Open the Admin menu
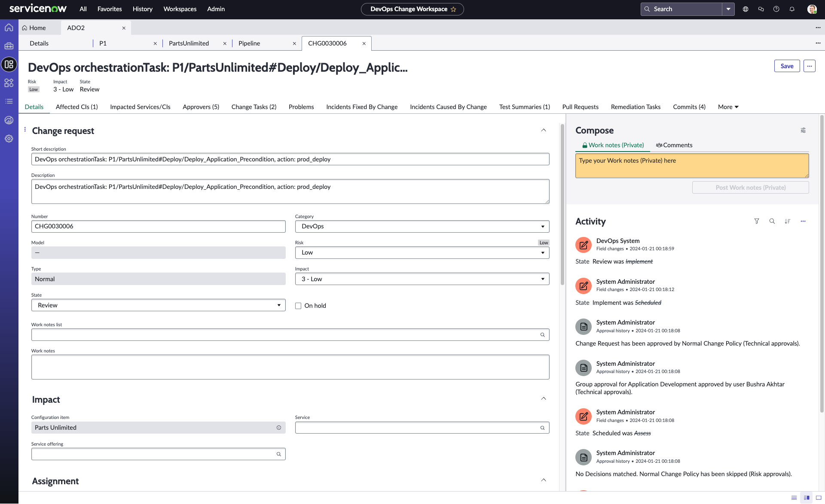This screenshot has height=504, width=825. pos(216,9)
